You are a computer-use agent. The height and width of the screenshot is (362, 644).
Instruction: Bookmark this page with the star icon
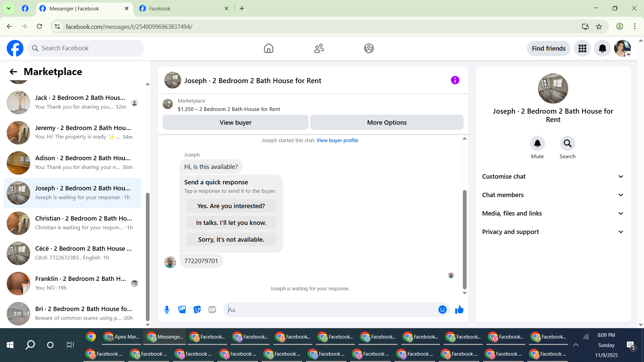tap(599, 26)
